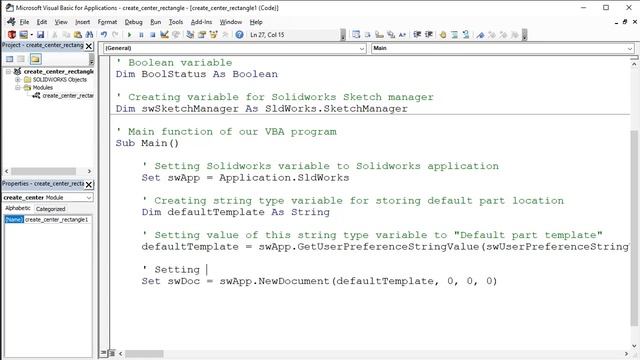Open the View menu
The image size is (640, 360).
point(61,22)
